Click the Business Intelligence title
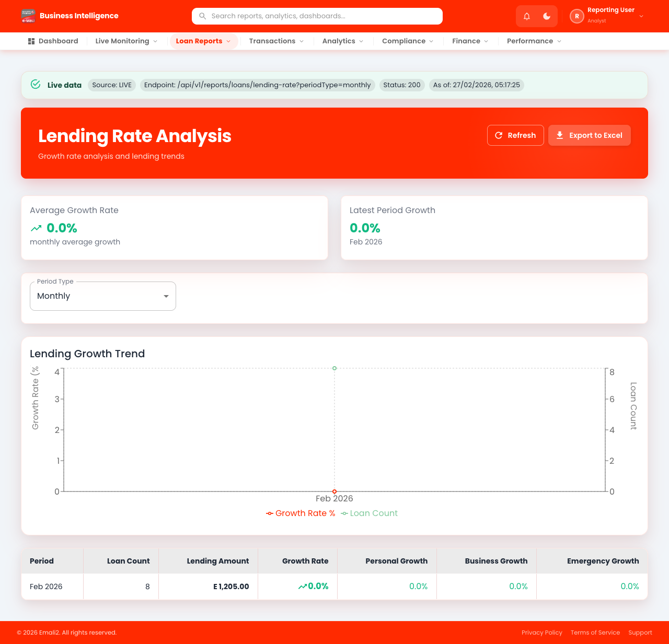This screenshot has width=669, height=644. point(79,16)
